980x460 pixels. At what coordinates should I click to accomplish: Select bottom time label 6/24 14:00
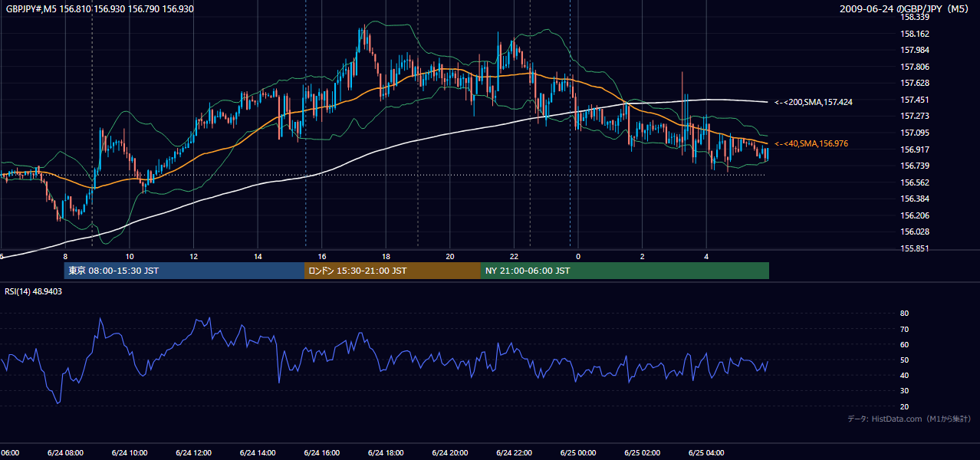pos(257,452)
